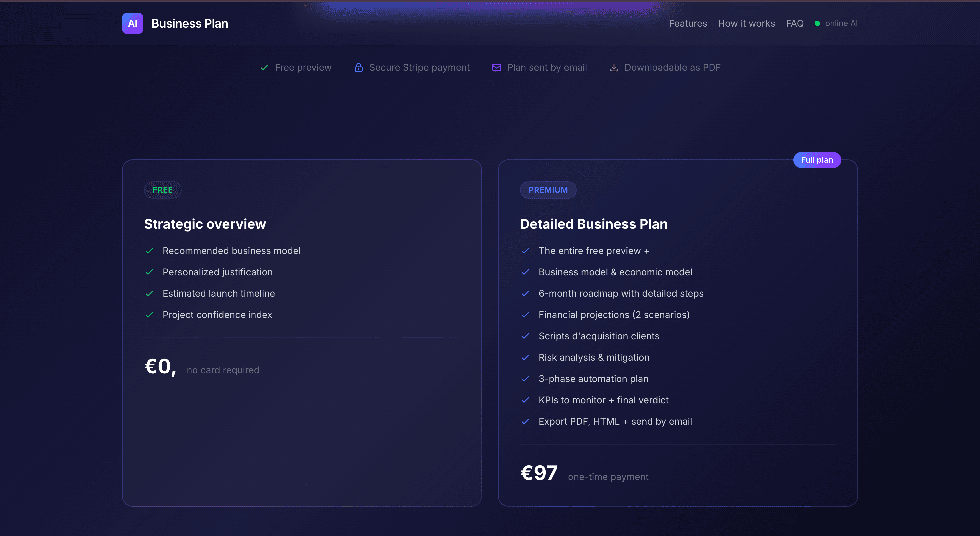Click the checkmark beside Risk analysis & mitigation
This screenshot has height=536, width=980.
pos(525,358)
